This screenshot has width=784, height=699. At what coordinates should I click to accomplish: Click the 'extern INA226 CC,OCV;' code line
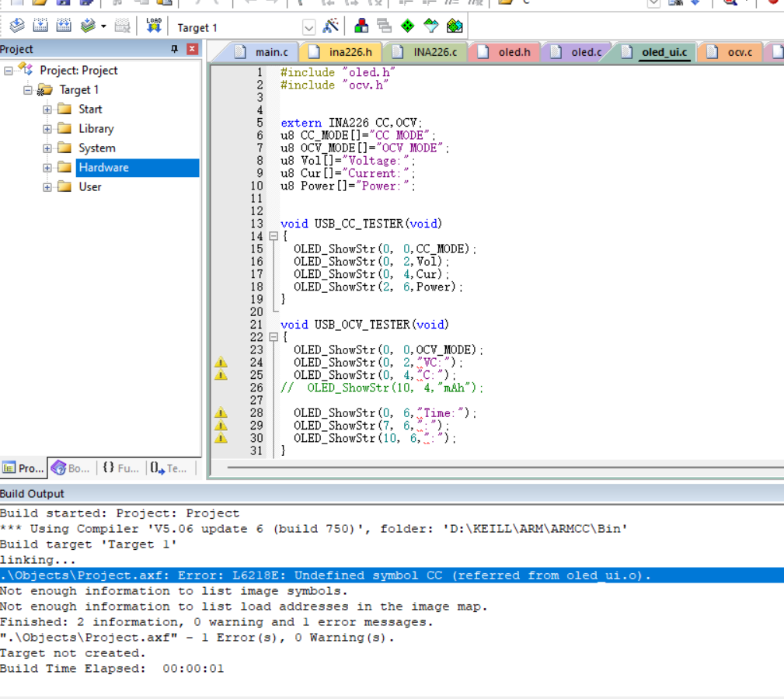coord(351,123)
